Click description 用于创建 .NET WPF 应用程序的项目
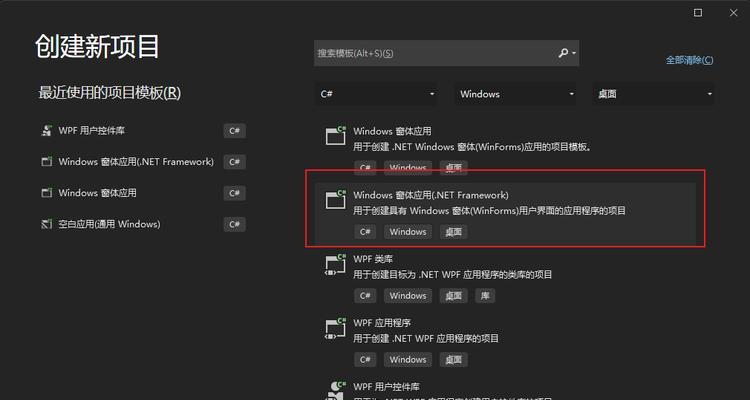 (x=426, y=339)
